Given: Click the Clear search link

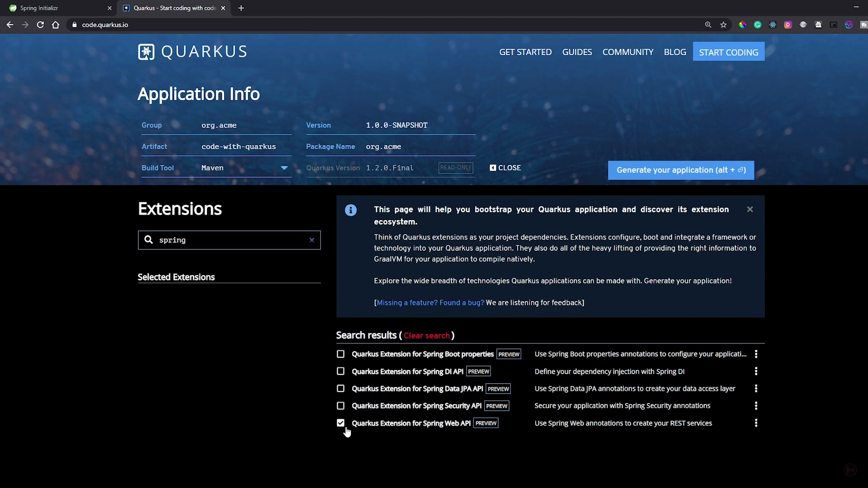Looking at the screenshot, I should (426, 336).
